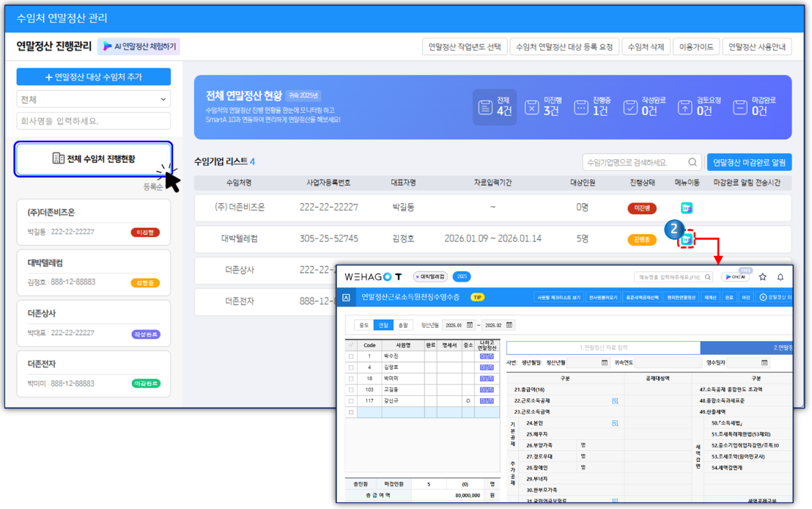
Task: Open menu-move icon for 대박텔레콤 row
Action: (686, 240)
